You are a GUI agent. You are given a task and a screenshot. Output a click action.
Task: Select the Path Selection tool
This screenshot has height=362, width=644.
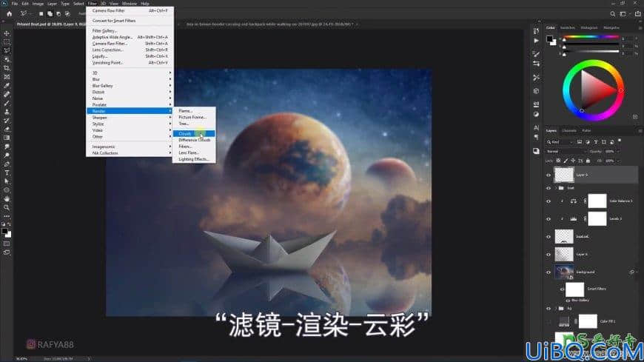tap(7, 181)
